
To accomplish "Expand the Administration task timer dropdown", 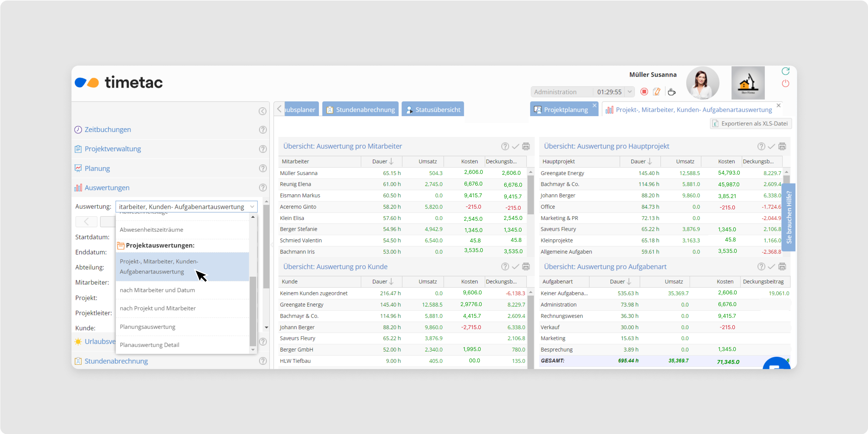I will 630,92.
